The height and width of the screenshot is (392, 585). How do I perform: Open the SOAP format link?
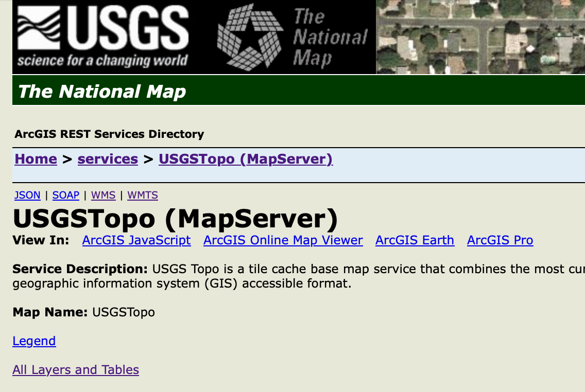(x=66, y=195)
